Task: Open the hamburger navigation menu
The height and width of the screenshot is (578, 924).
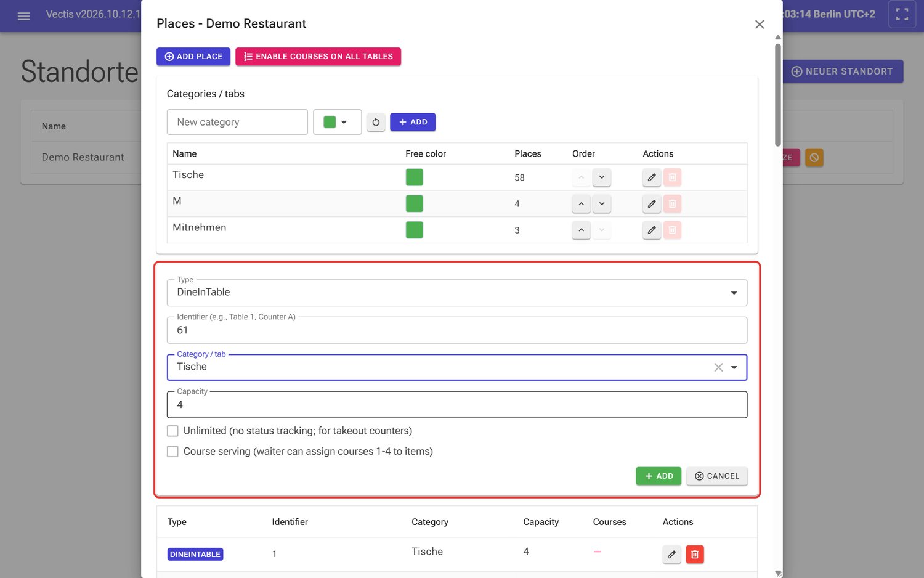Action: tap(23, 16)
